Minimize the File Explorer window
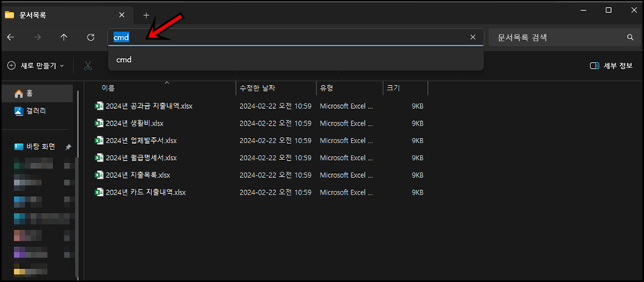This screenshot has width=644, height=282. [x=583, y=10]
